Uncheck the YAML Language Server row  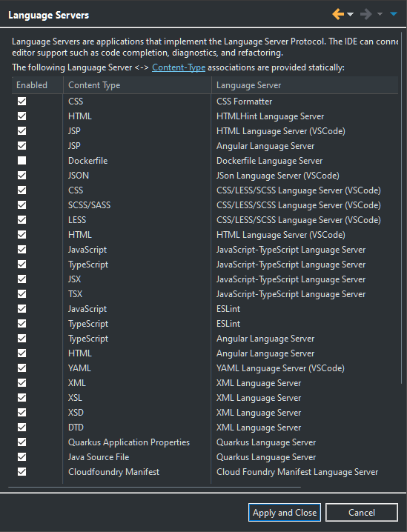point(21,368)
